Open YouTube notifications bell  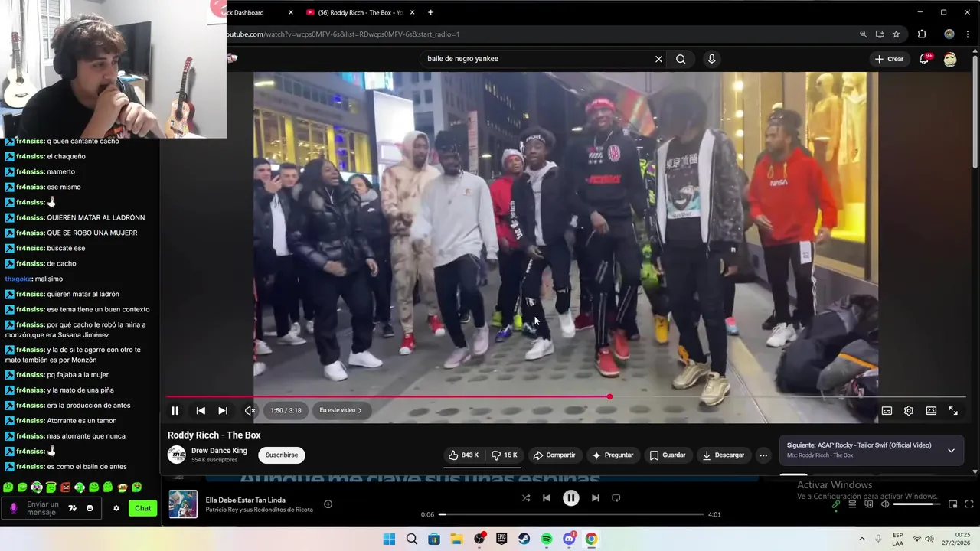924,59
